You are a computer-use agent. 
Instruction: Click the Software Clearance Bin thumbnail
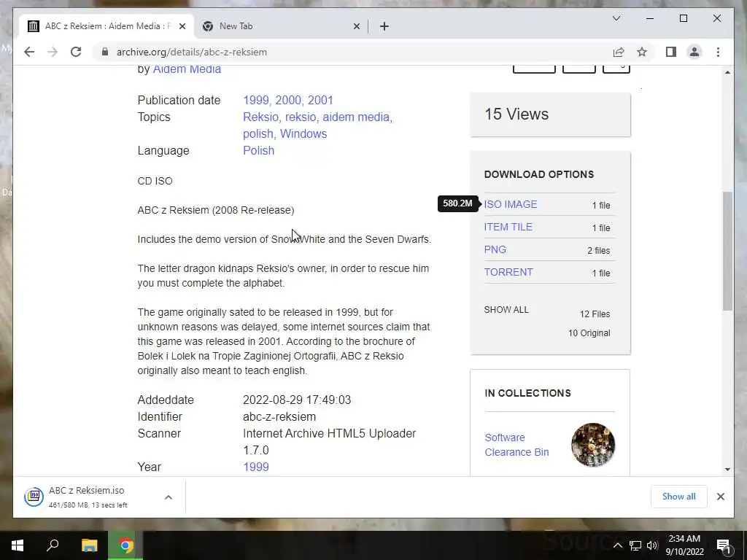point(592,445)
